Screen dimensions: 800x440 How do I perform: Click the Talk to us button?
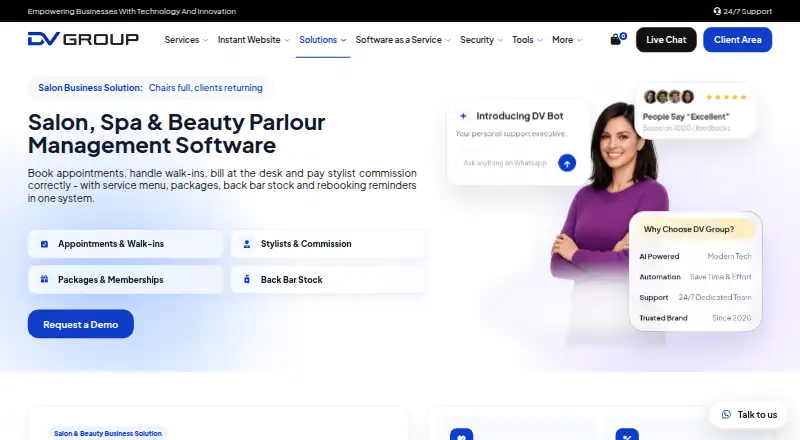pyautogui.click(x=749, y=414)
